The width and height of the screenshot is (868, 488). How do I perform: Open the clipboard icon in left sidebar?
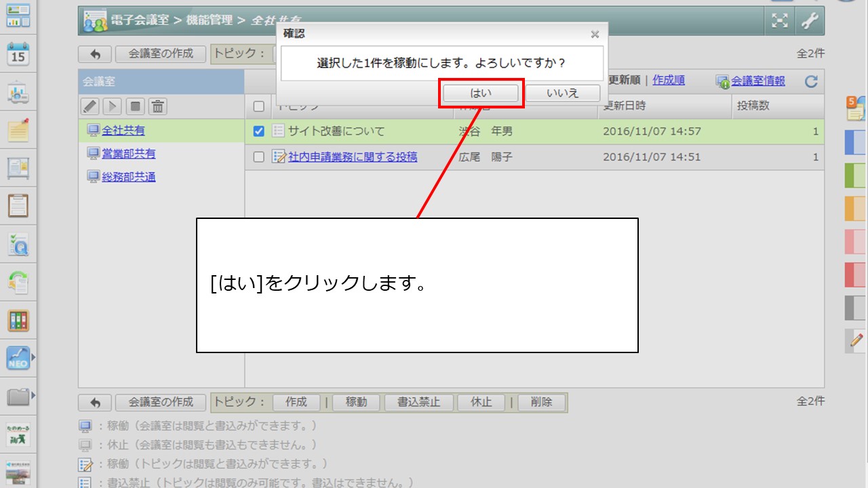18,205
